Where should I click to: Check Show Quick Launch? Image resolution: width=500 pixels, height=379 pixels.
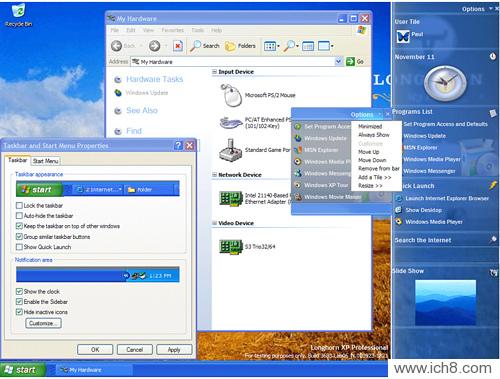19,247
